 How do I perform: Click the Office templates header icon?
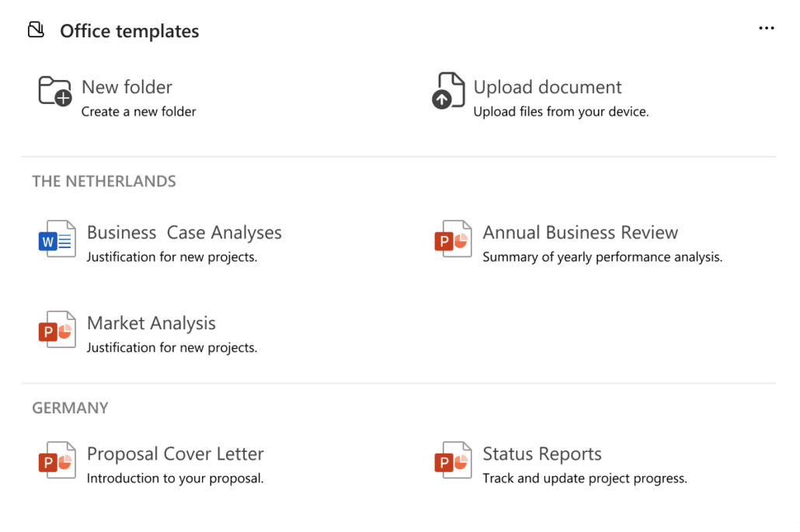(36, 28)
